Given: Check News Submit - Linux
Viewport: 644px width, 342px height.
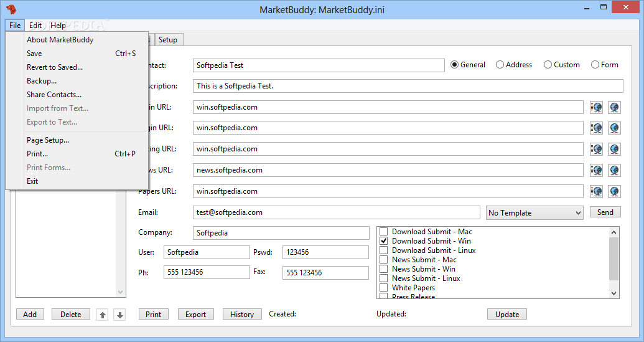Looking at the screenshot, I should pos(384,278).
